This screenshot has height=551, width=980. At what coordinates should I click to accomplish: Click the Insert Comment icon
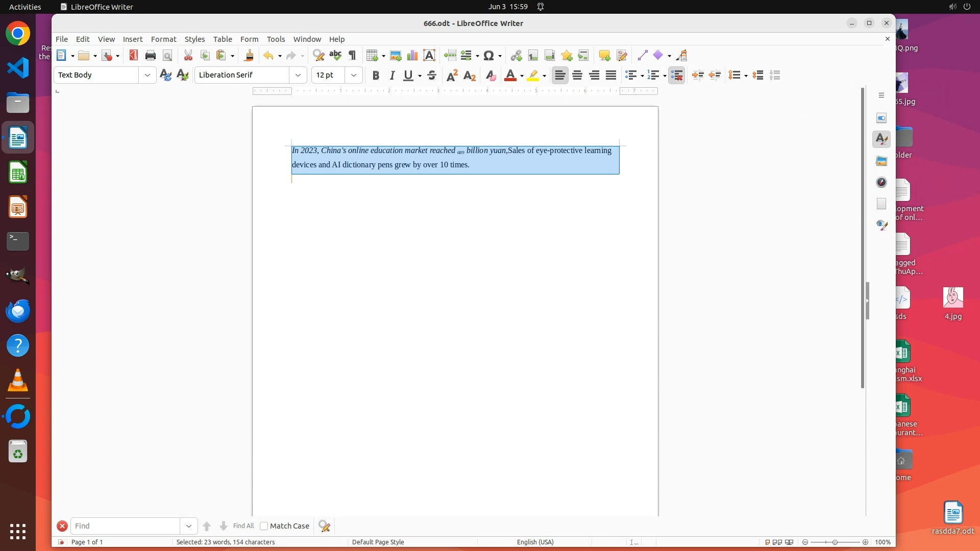click(604, 56)
